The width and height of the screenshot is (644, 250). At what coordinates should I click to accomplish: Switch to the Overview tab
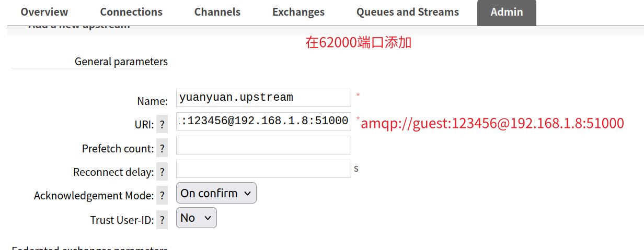[44, 12]
